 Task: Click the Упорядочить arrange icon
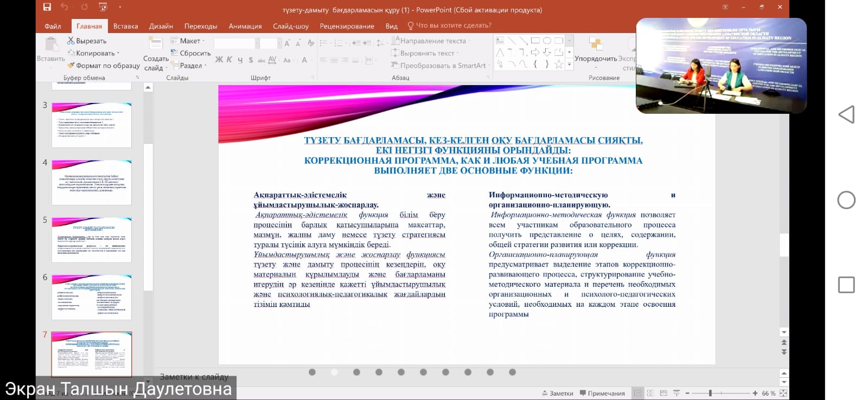[x=596, y=44]
